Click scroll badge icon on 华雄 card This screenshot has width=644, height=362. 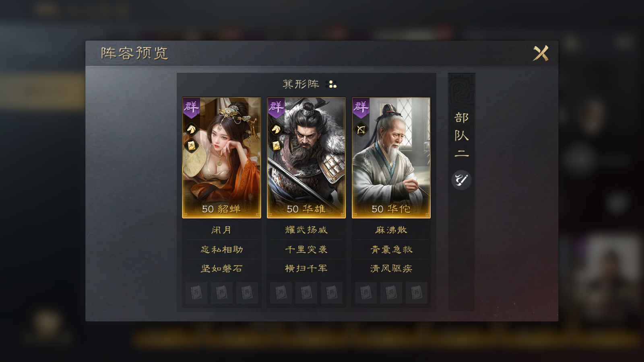[x=276, y=146]
